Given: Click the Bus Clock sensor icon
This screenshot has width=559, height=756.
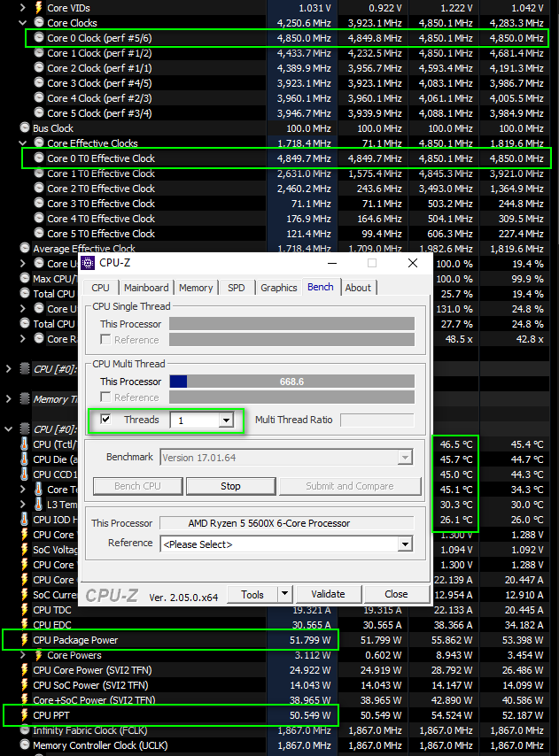Looking at the screenshot, I should [x=25, y=127].
